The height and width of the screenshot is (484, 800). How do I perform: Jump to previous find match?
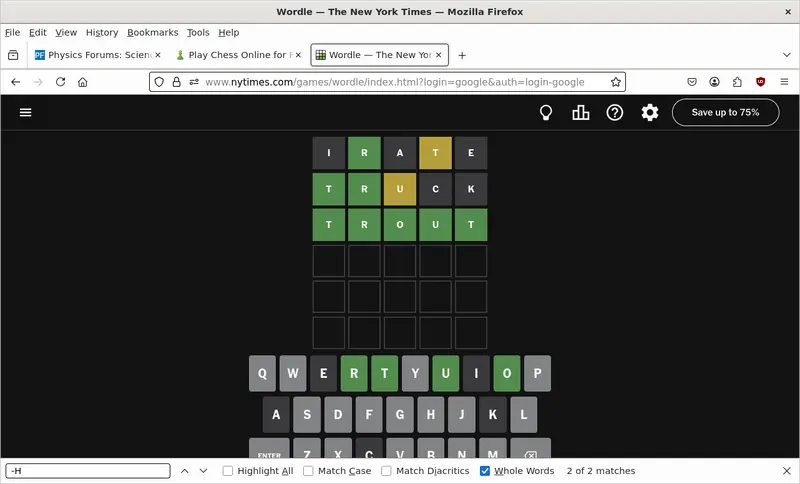click(x=185, y=471)
